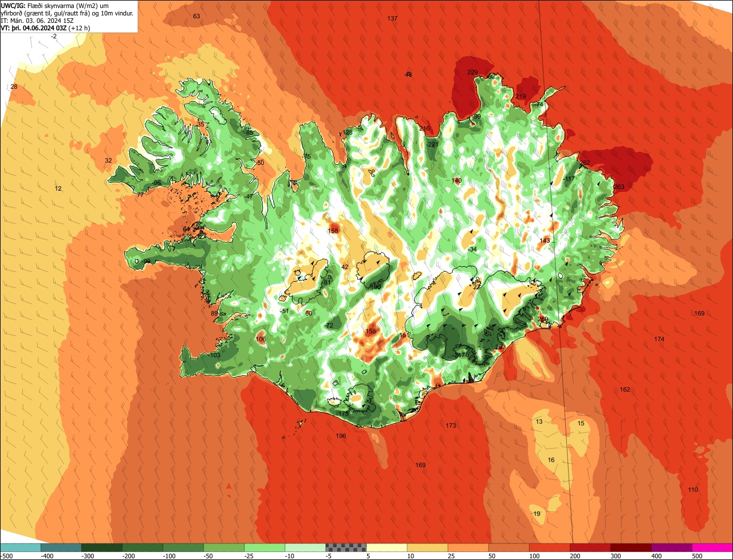Select the magenta swatch above 500

coord(712,547)
